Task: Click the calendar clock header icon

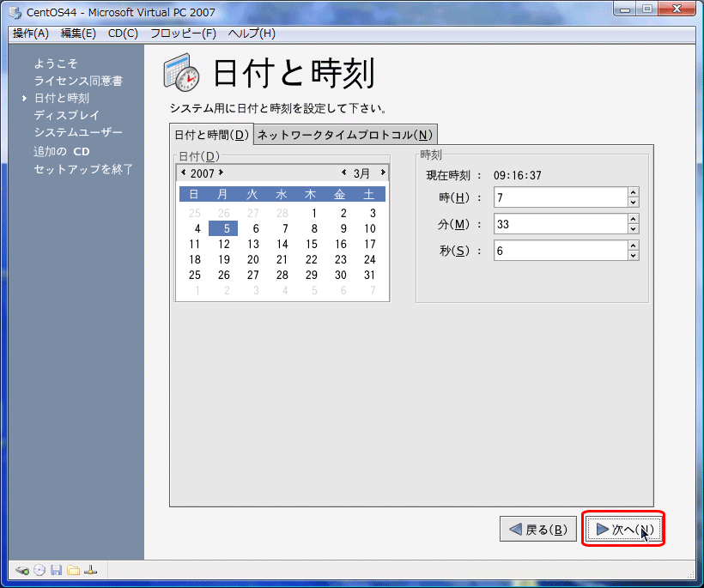Action: point(181,72)
